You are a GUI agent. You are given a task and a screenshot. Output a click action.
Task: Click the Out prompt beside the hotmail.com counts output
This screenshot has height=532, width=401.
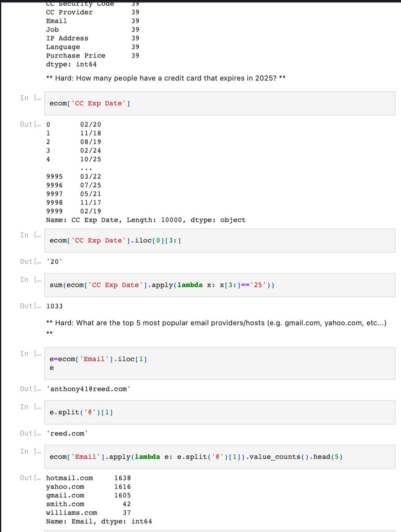[30, 478]
